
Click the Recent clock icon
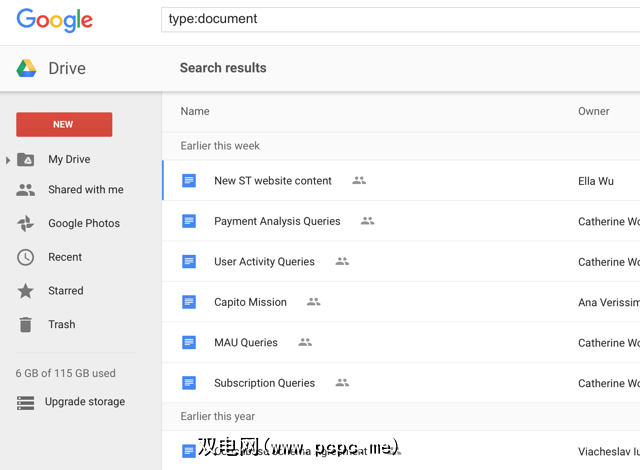(x=26, y=257)
